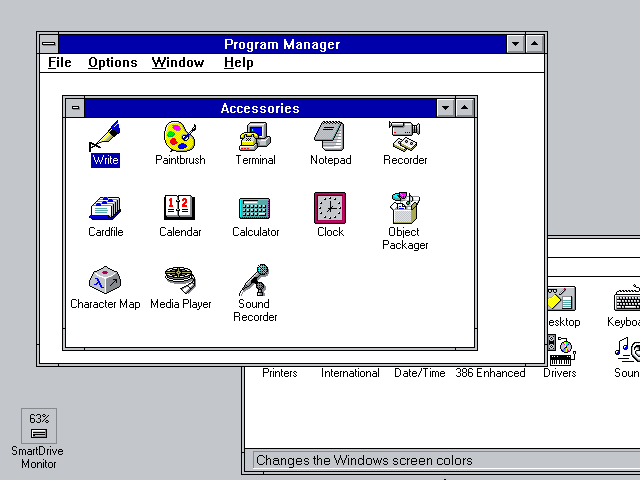Select the Paintbrush palette icon
Screen dimensions: 640x480
point(180,136)
